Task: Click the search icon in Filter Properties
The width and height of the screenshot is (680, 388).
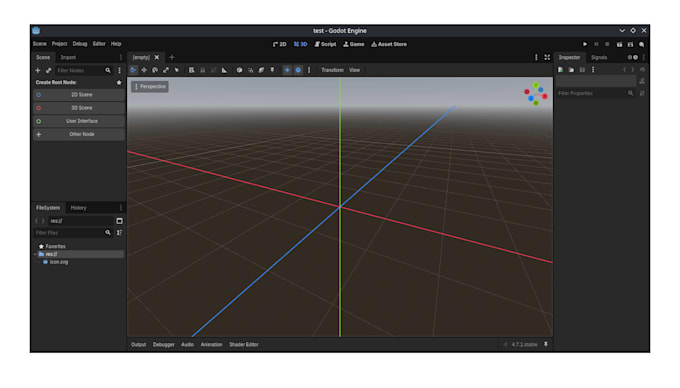Action: coord(630,93)
